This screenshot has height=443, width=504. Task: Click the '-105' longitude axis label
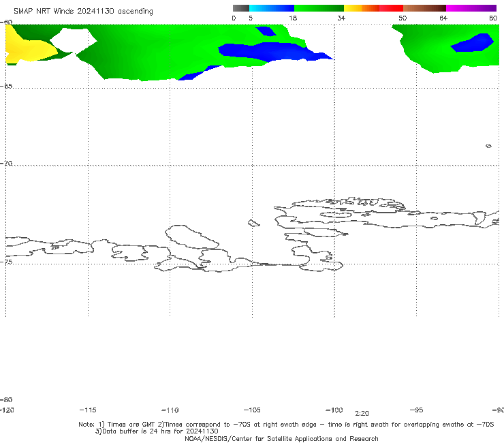pyautogui.click(x=252, y=410)
